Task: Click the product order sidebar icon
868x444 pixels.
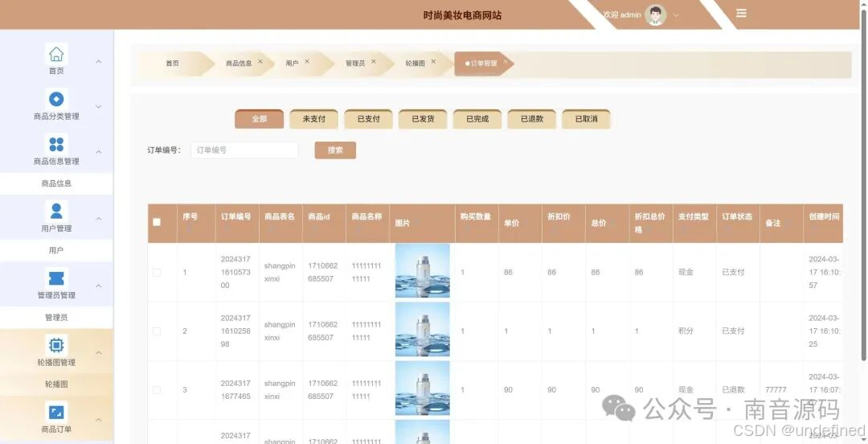Action: [x=56, y=412]
